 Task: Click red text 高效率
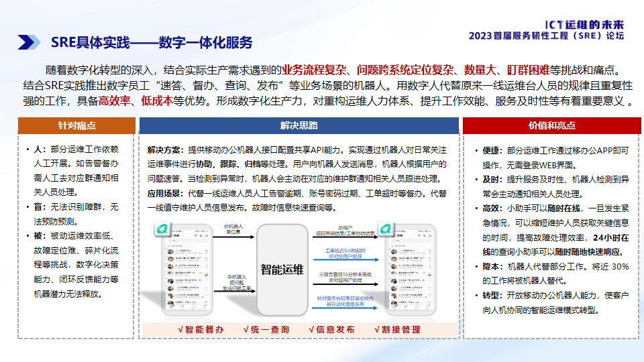(x=115, y=101)
